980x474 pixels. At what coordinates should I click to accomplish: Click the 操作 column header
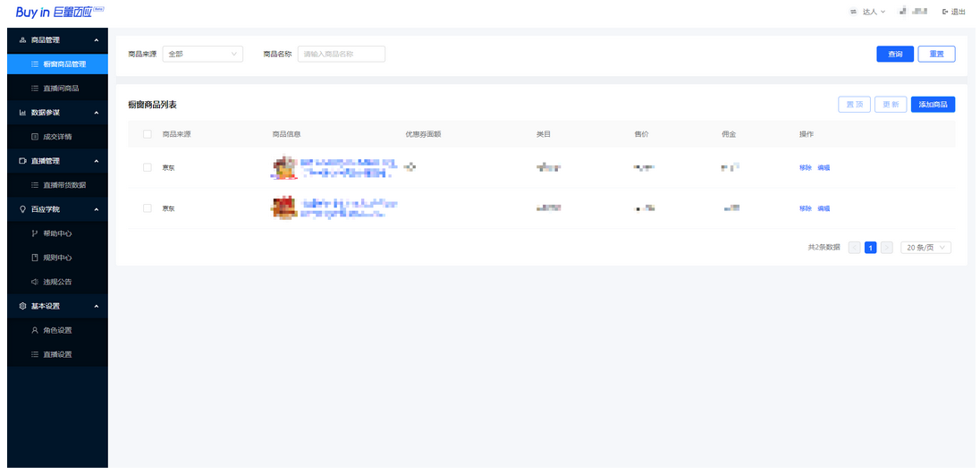tap(807, 134)
